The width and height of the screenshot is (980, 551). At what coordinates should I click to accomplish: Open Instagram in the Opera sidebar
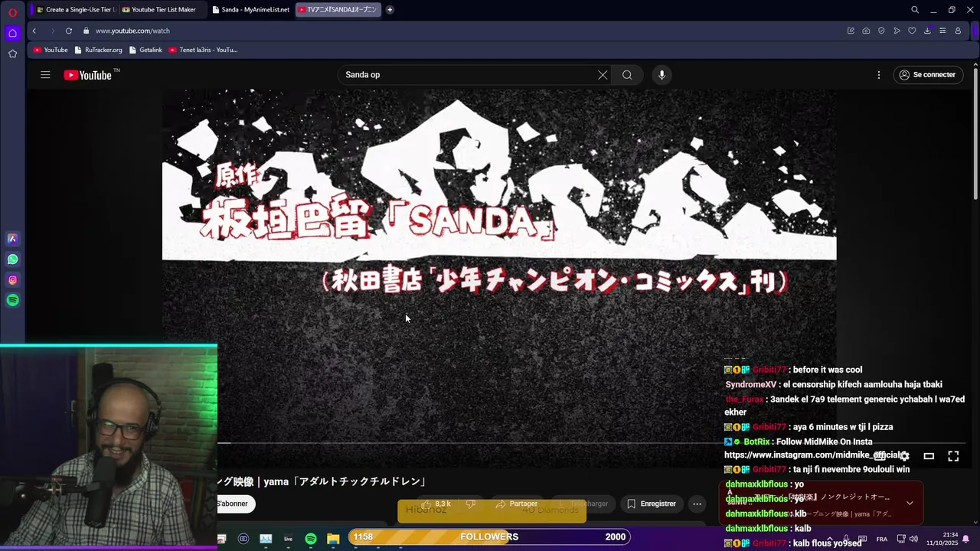pos(12,280)
